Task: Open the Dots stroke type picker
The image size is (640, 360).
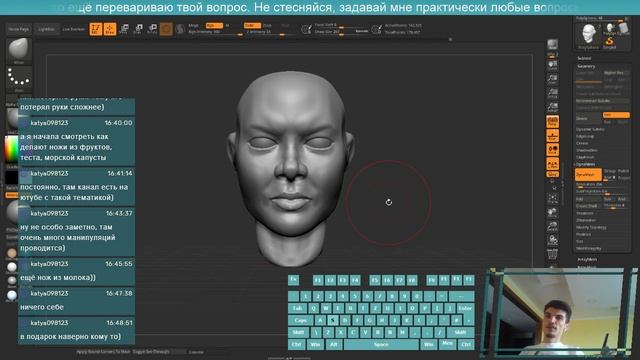Action: click(19, 79)
